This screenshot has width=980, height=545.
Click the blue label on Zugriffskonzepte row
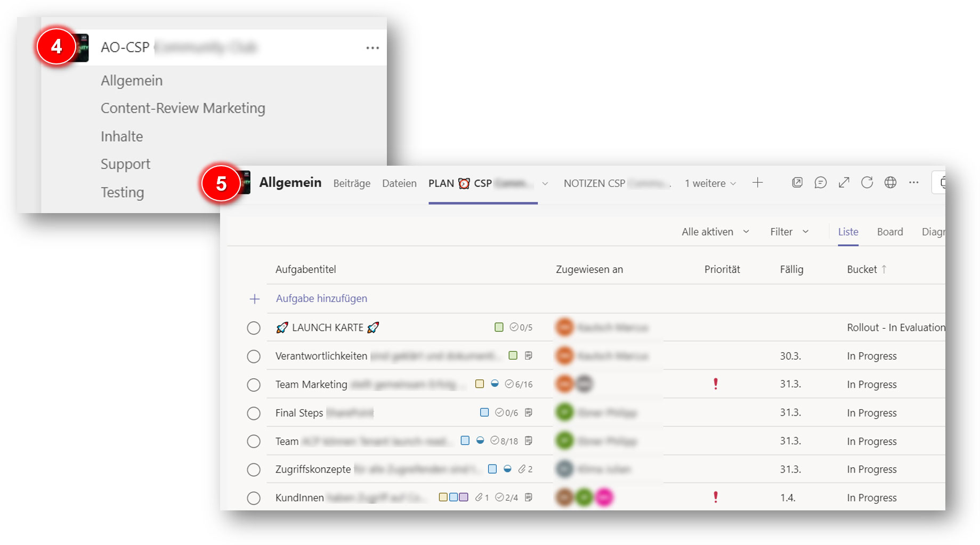(492, 469)
